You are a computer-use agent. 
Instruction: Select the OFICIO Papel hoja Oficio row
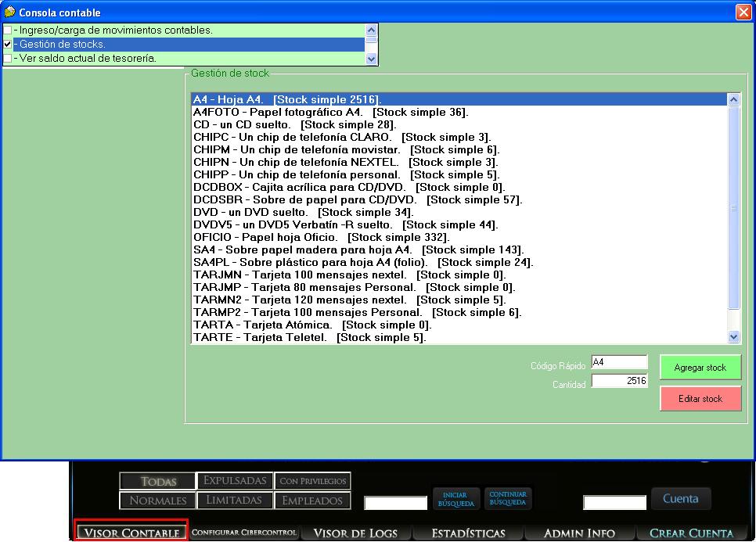tap(459, 238)
